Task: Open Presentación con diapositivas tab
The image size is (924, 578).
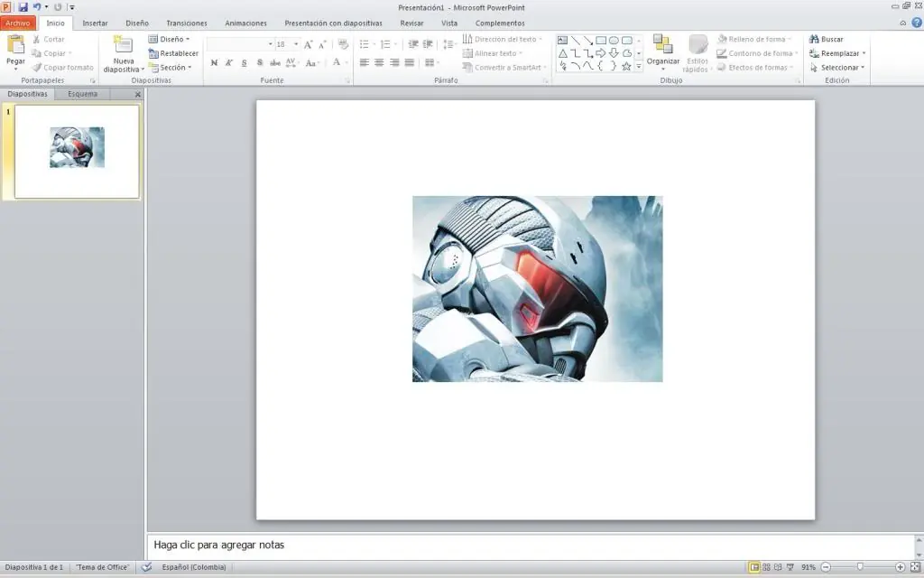Action: pos(334,23)
